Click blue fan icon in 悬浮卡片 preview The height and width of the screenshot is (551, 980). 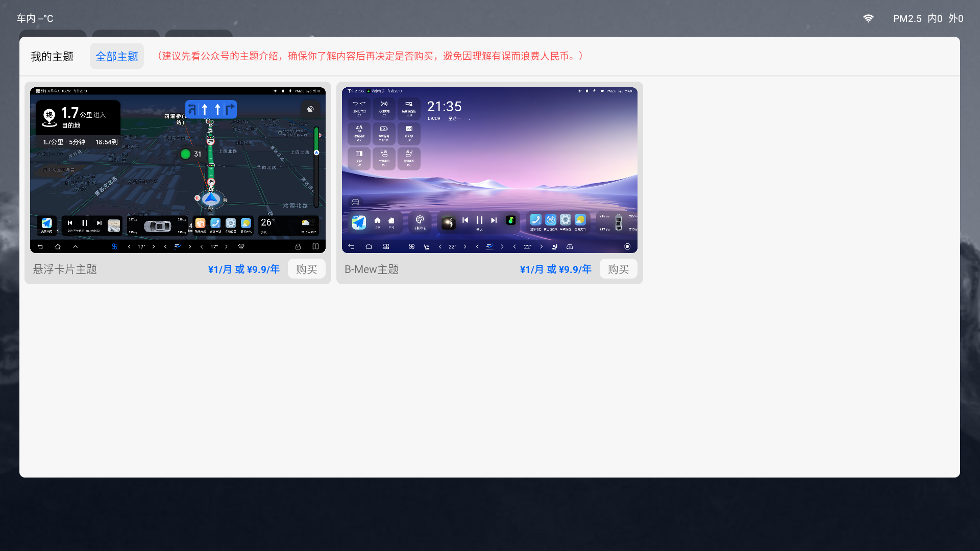[114, 246]
